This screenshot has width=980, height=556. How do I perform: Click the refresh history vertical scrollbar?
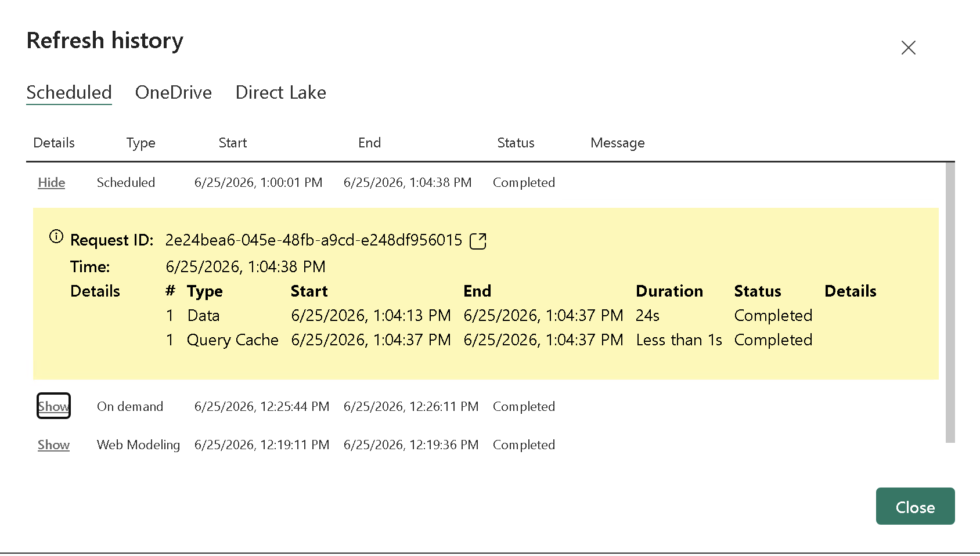point(950,302)
